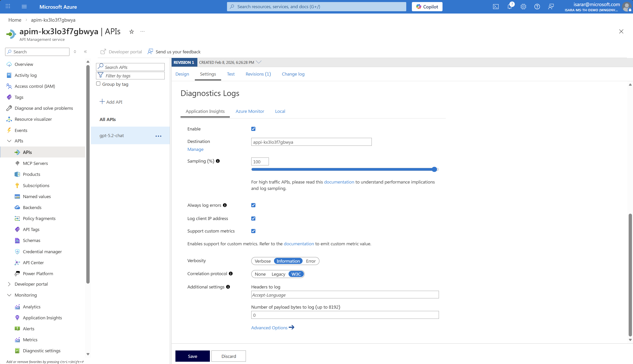Image resolution: width=633 pixels, height=364 pixels.
Task: Open Diagnose and solve problems
Action: pos(44,108)
